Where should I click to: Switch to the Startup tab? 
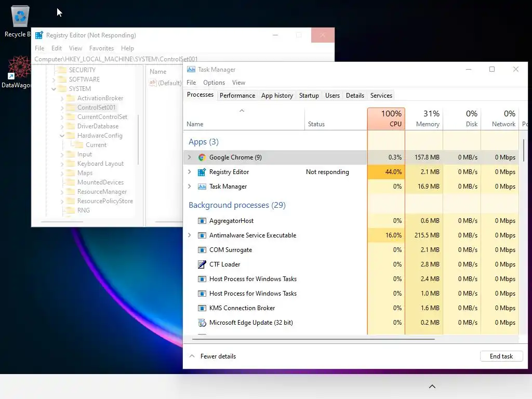[x=309, y=96]
